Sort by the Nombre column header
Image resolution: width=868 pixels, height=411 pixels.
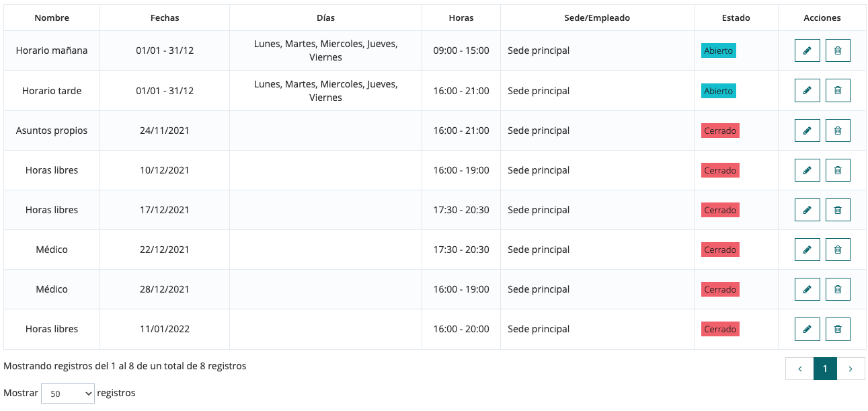tap(52, 17)
